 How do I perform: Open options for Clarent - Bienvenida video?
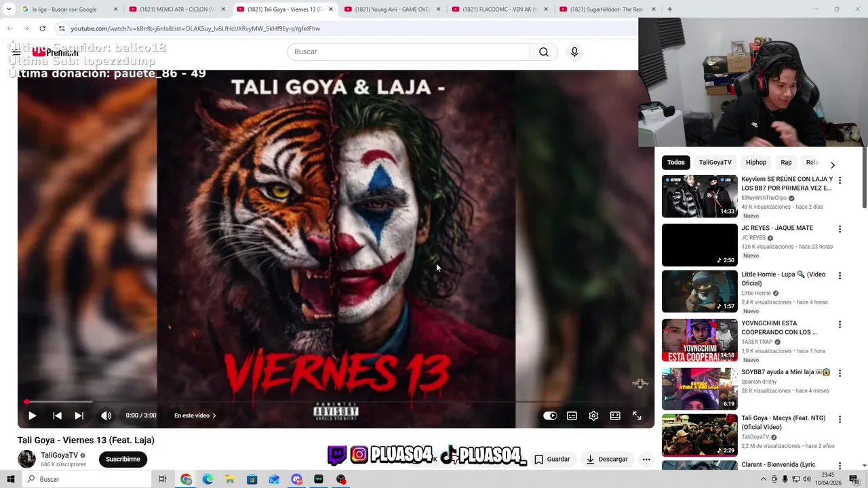[840, 466]
